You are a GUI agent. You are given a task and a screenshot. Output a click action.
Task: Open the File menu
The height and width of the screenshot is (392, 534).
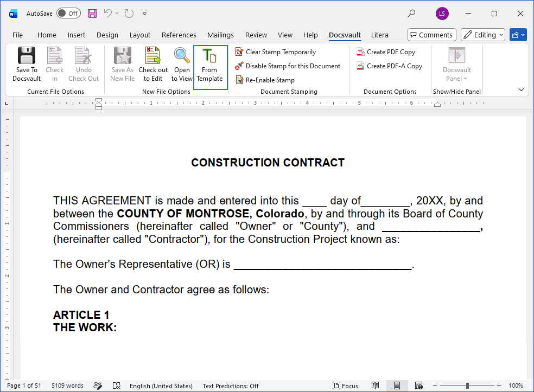[17, 35]
